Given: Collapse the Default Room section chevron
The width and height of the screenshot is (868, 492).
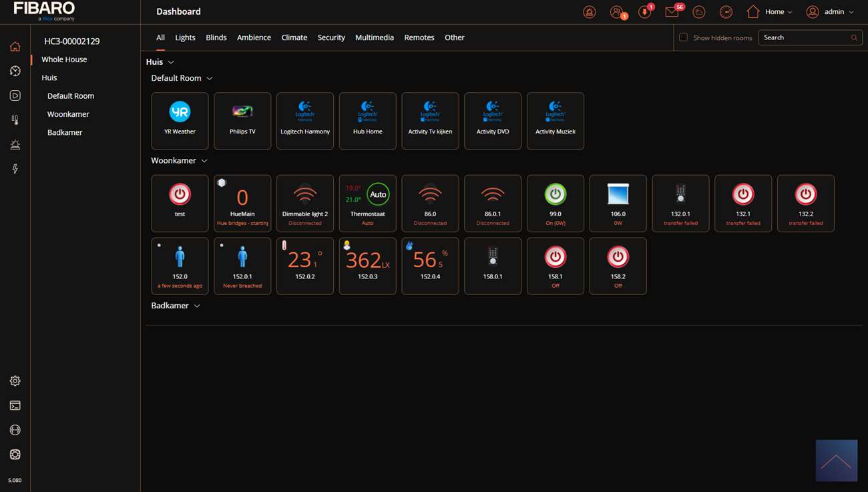Looking at the screenshot, I should [x=209, y=78].
